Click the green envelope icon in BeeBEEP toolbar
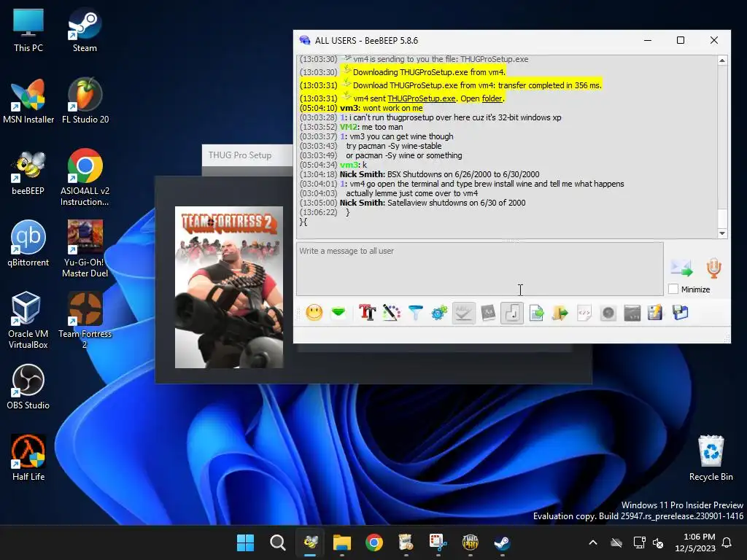The width and height of the screenshot is (747, 560). [x=338, y=313]
